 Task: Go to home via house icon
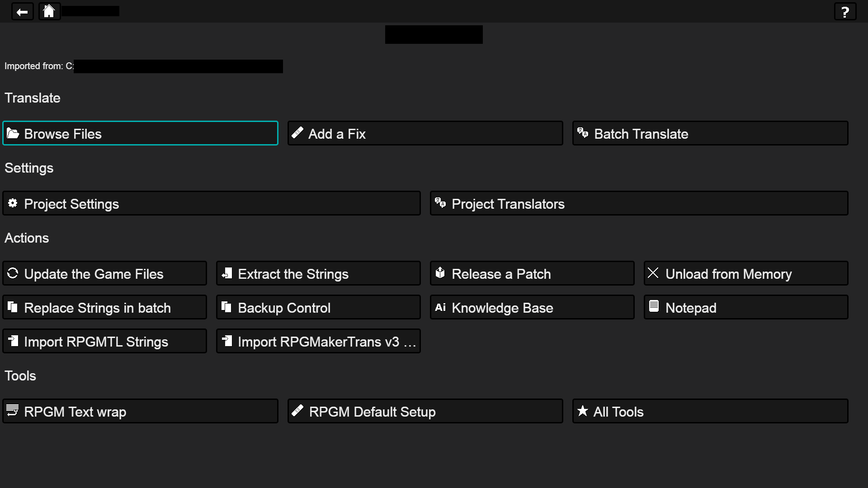tap(49, 11)
